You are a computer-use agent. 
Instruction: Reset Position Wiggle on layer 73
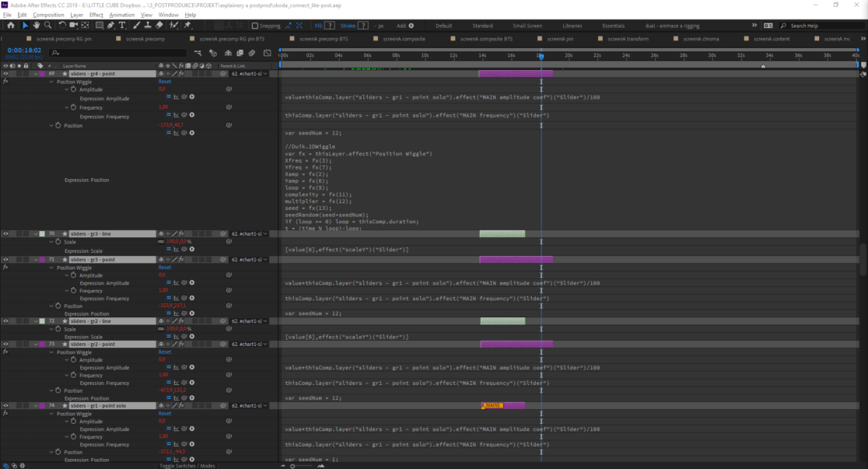click(x=164, y=352)
